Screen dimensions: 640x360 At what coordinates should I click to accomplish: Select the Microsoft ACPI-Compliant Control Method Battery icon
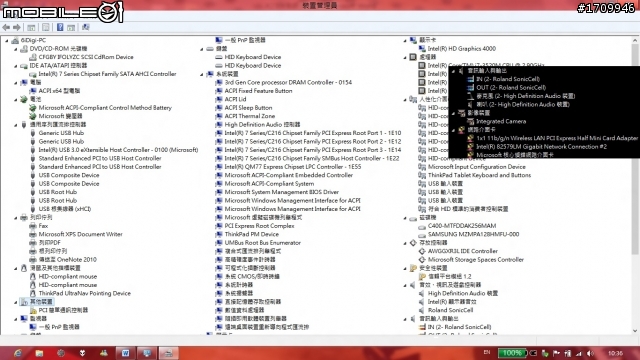[x=33, y=108]
